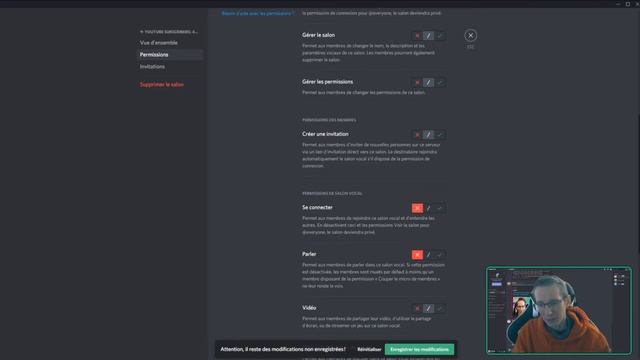This screenshot has height=360, width=640.
Task: Deny the Gérer les permissions permission
Action: [x=417, y=82]
